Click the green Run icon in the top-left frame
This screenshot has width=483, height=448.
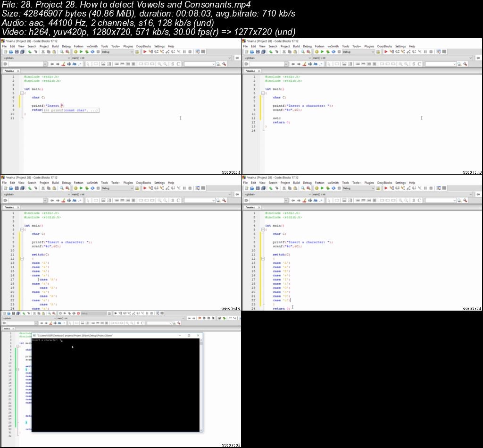tap(81, 51)
